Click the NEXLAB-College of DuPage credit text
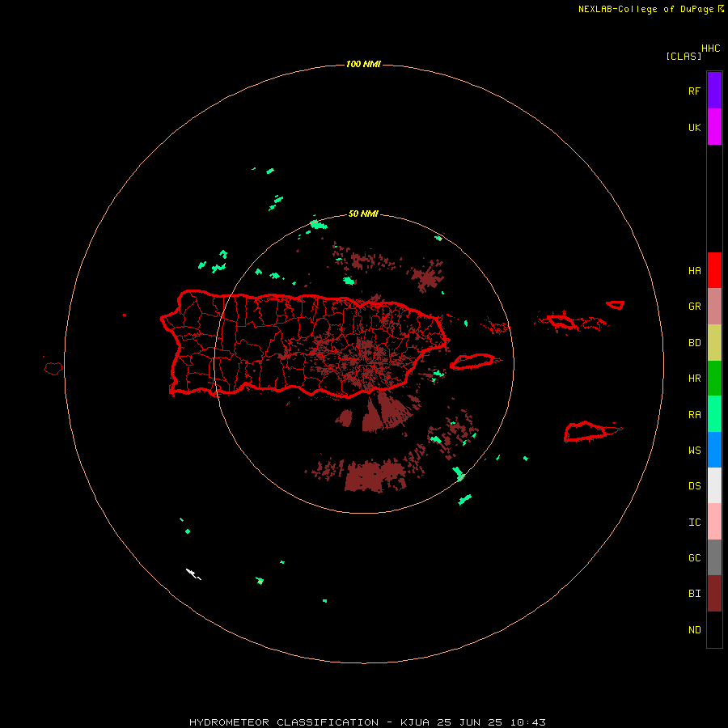The height and width of the screenshot is (728, 728). pos(645,9)
